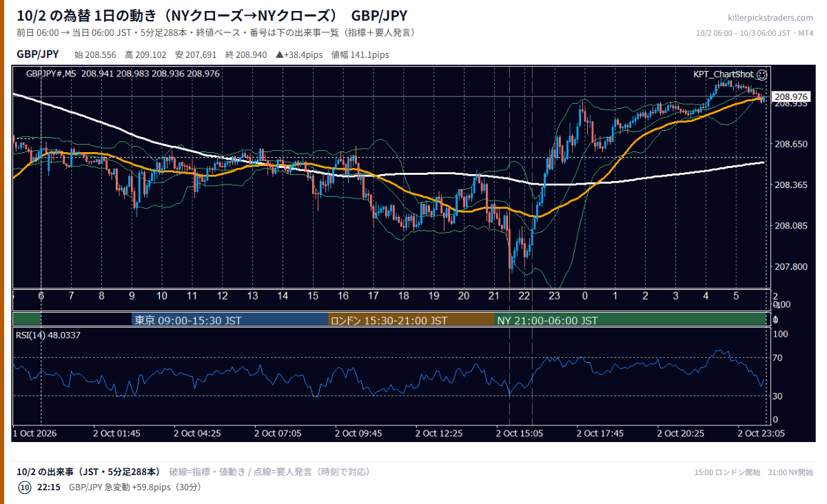
Task: Click the open price 始 208.556
Action: pyautogui.click(x=96, y=54)
